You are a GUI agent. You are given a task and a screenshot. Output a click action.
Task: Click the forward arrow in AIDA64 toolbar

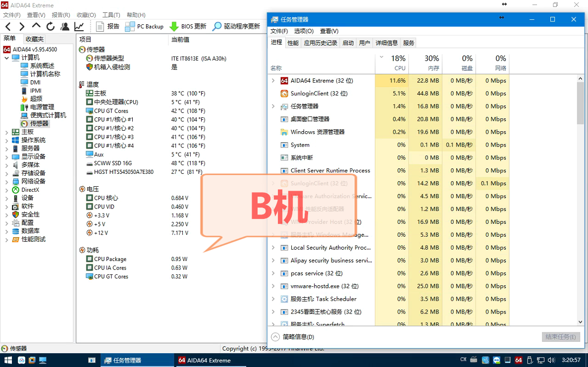[22, 26]
